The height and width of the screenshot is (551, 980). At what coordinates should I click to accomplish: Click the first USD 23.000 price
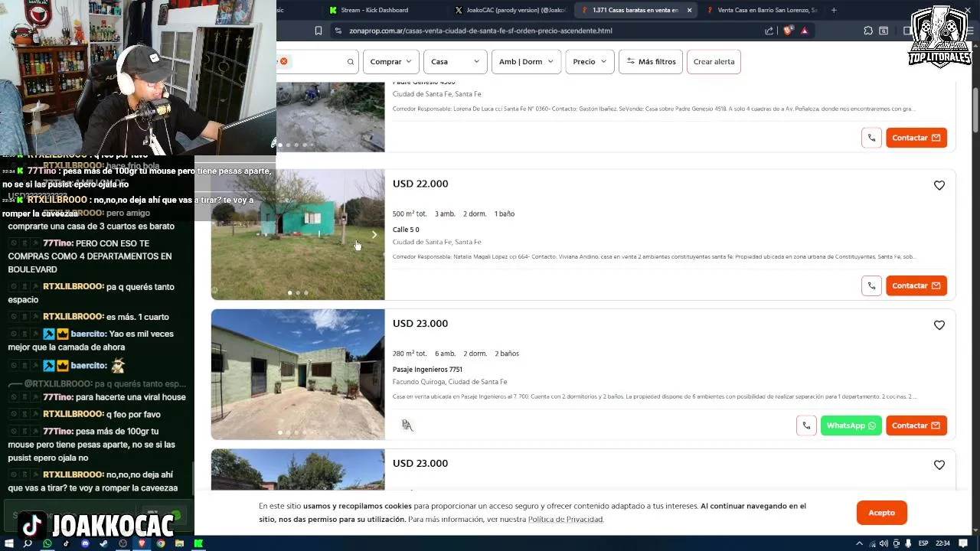(x=420, y=324)
